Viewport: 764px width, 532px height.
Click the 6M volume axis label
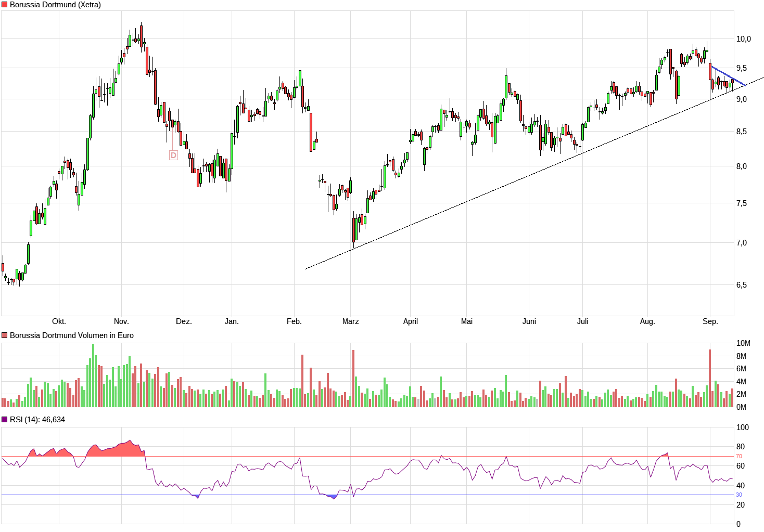(742, 369)
